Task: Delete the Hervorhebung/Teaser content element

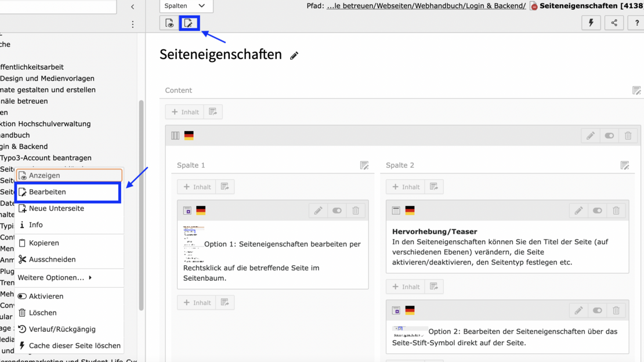Action: 616,211
